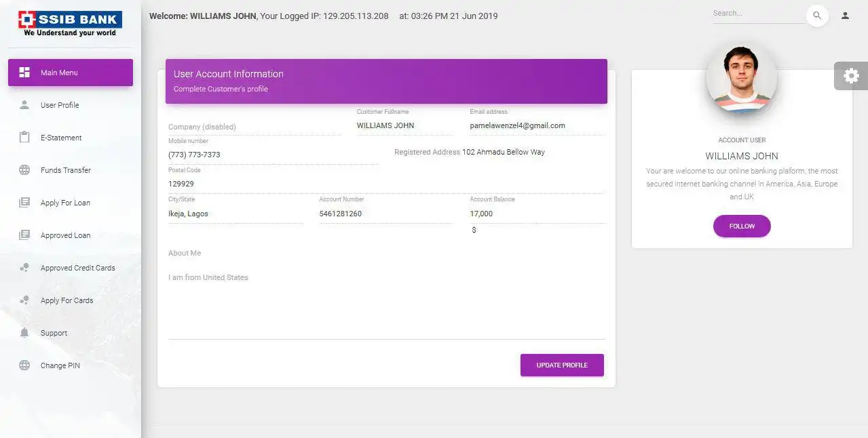Click the Approved Credit Cards icon
868x438 pixels.
(x=24, y=268)
